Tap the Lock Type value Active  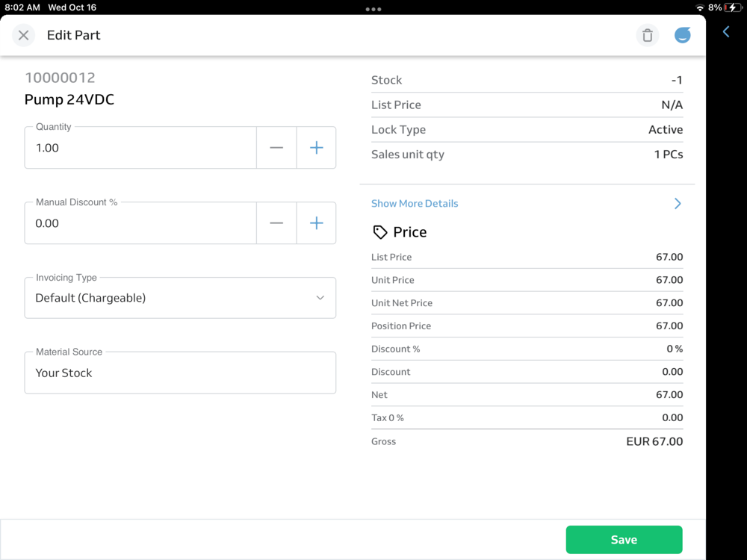666,129
